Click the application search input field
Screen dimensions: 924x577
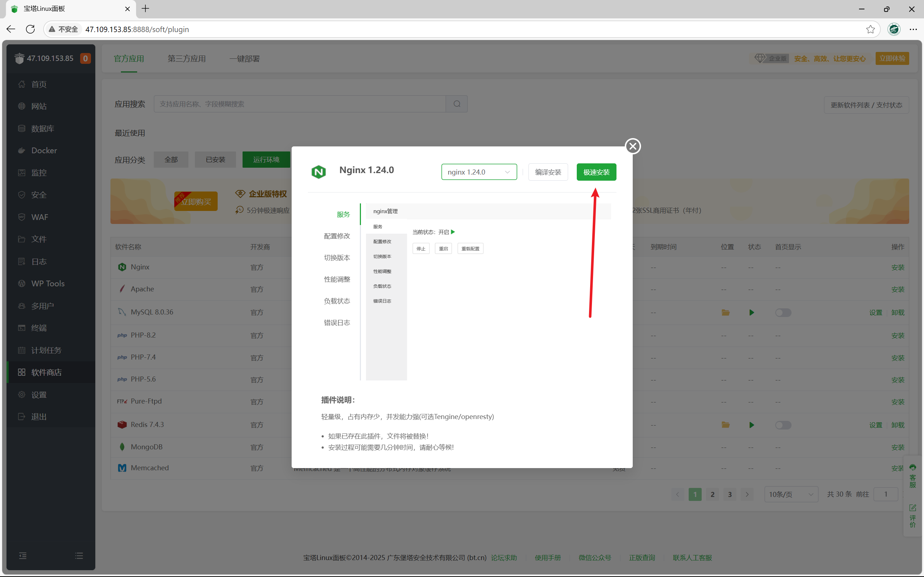[299, 104]
